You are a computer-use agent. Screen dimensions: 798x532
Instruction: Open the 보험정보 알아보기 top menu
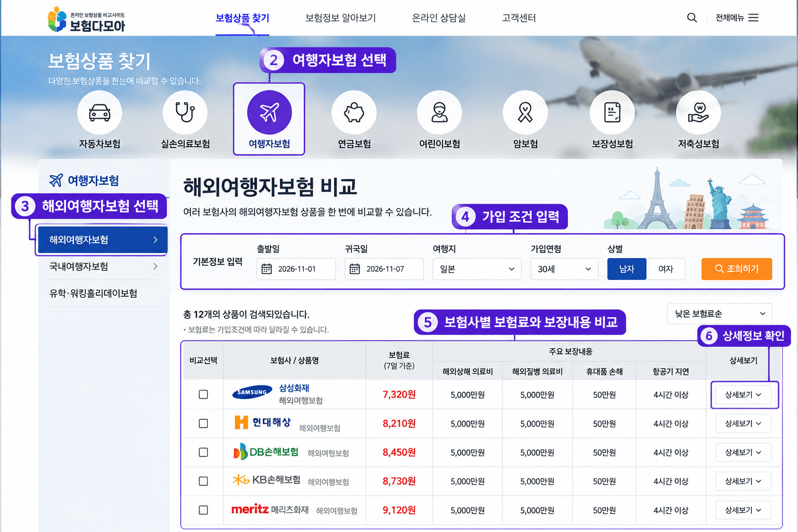coord(340,18)
